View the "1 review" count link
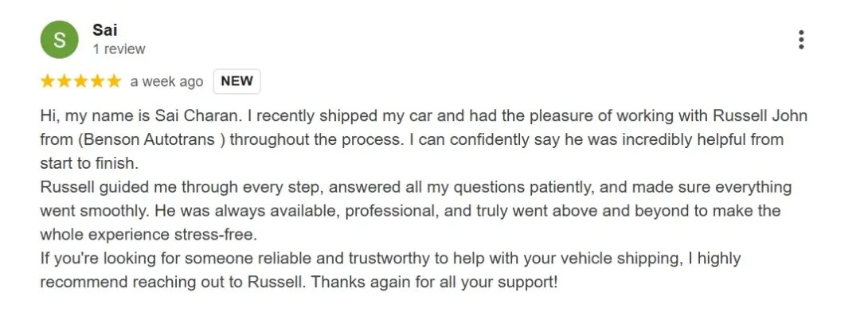 tap(119, 49)
